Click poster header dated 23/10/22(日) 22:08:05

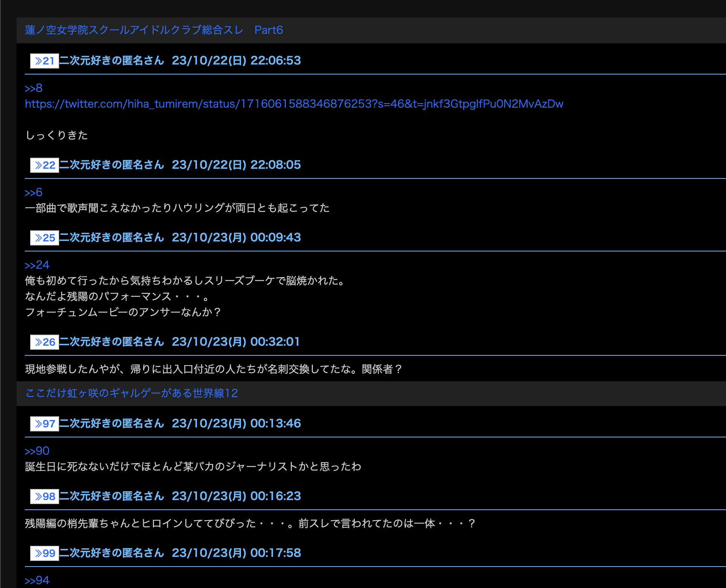click(180, 165)
